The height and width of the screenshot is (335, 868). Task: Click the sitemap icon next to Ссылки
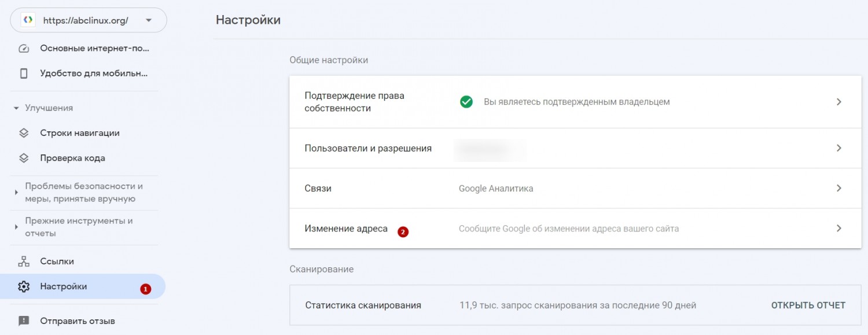(24, 262)
